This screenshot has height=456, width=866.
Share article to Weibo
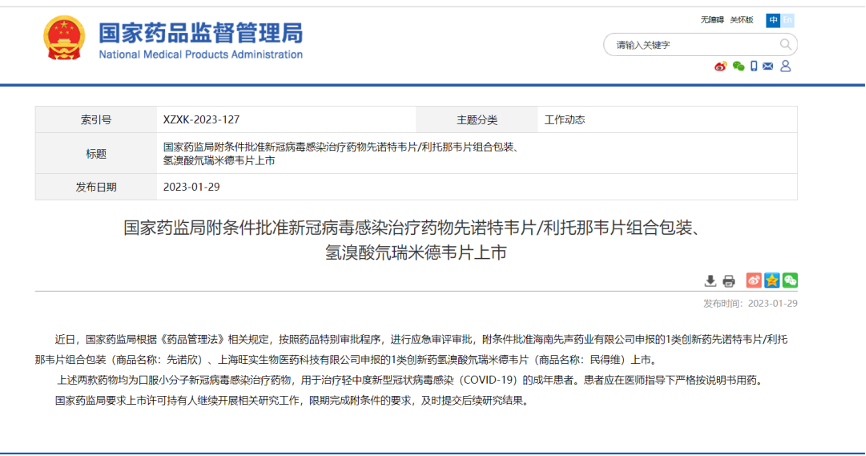point(753,280)
